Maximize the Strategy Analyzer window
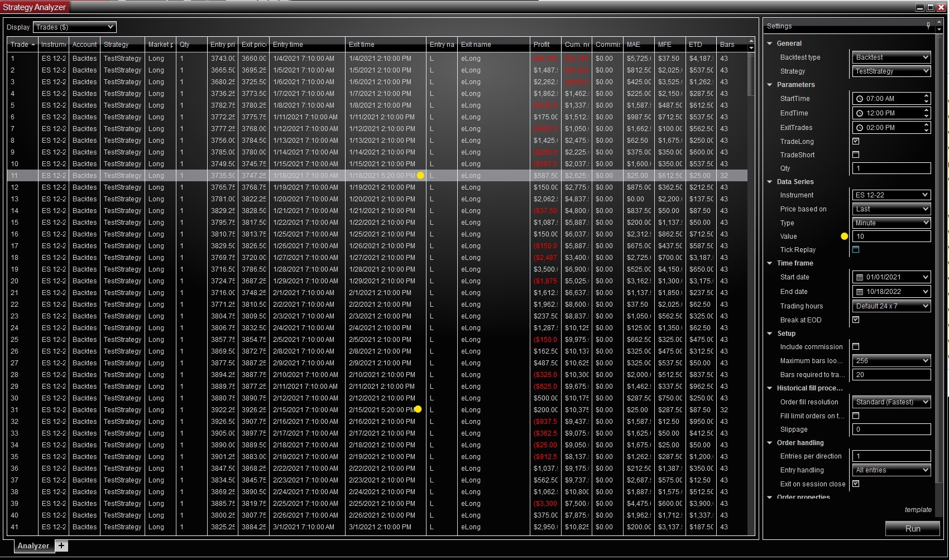Viewport: 949px width, 560px height. click(931, 7)
